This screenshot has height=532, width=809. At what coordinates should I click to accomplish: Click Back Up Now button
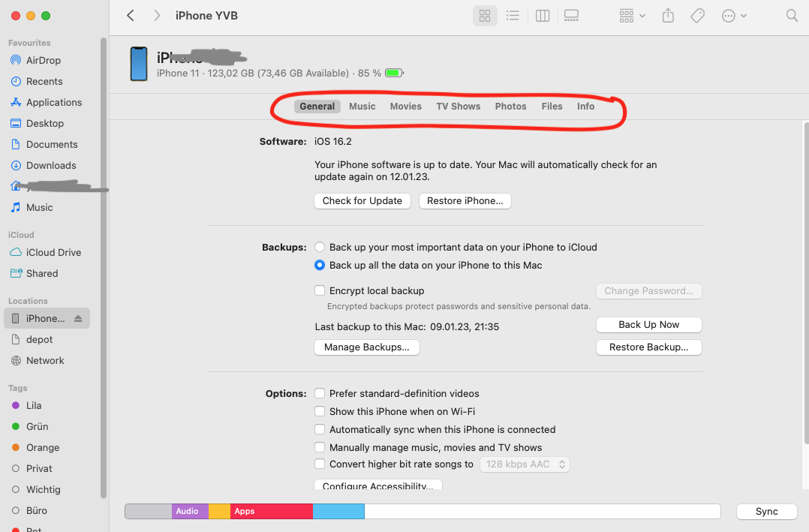point(648,325)
